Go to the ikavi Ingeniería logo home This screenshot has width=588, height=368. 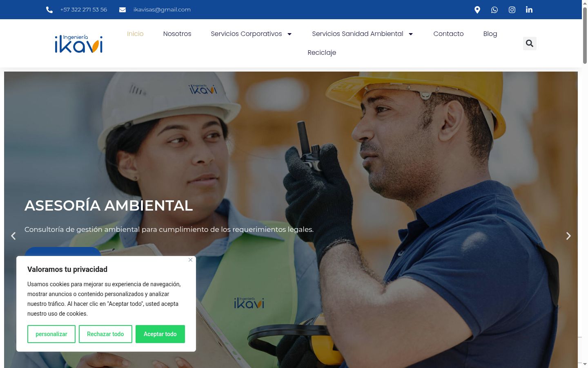tap(78, 44)
